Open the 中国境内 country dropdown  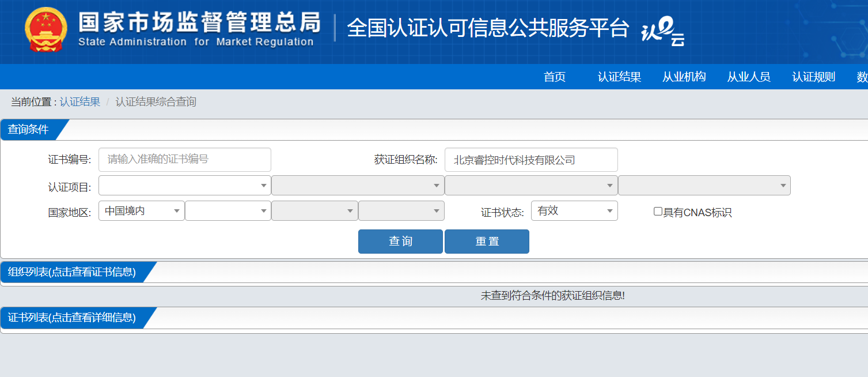(142, 211)
